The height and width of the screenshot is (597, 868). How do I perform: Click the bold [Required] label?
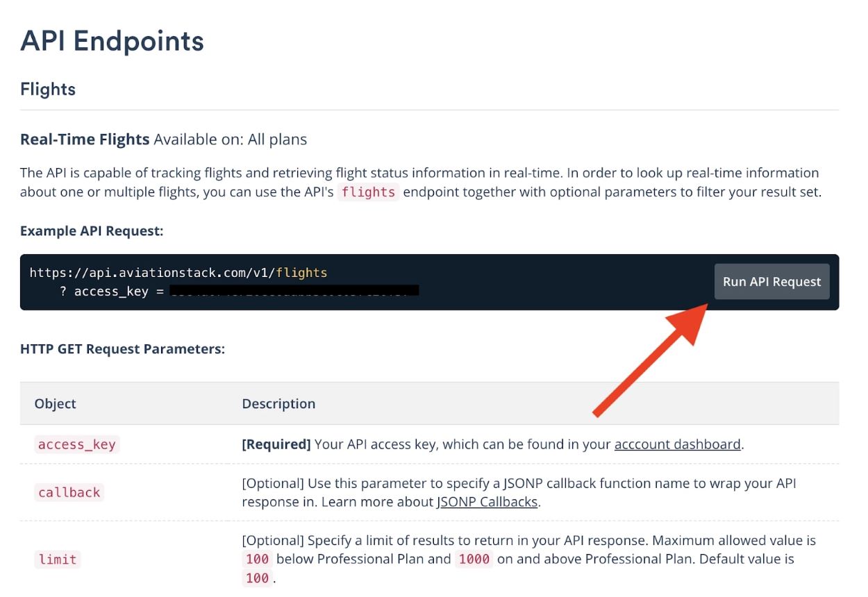point(276,444)
